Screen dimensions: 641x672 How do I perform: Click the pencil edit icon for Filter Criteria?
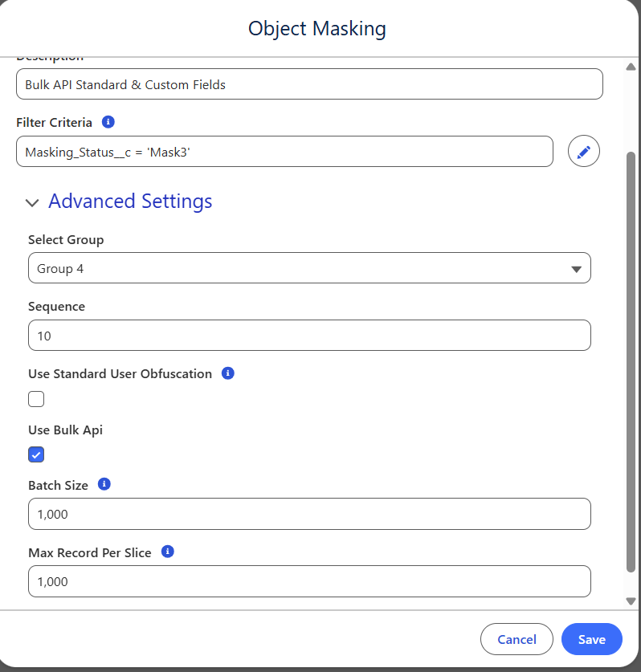point(584,151)
